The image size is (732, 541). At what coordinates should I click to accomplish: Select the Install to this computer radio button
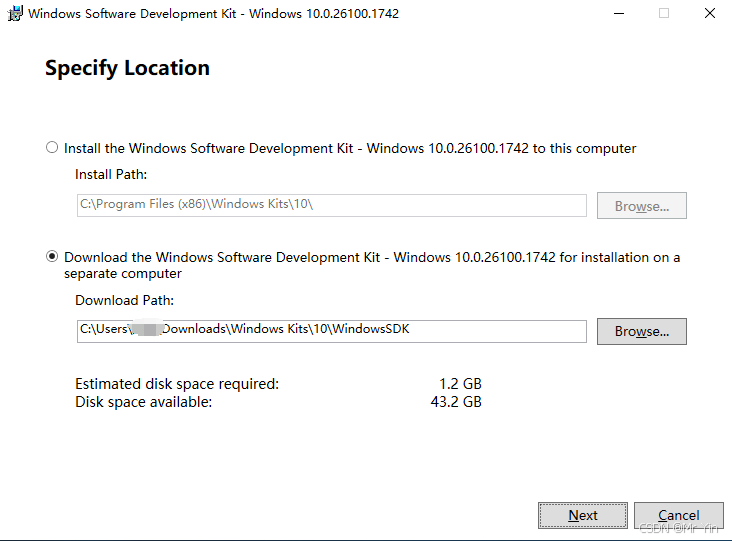click(x=52, y=148)
